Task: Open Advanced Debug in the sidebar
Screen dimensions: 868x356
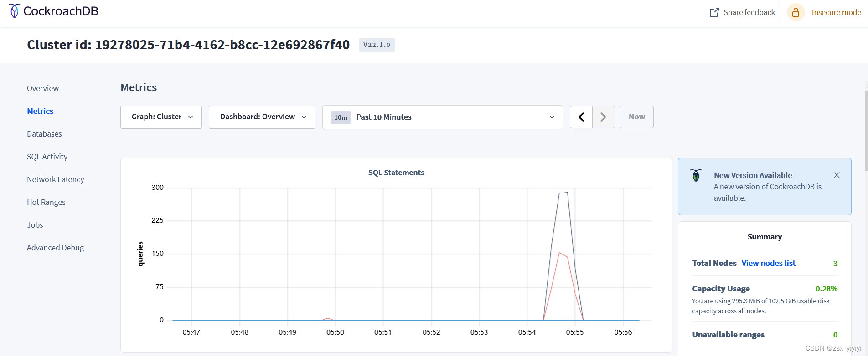Action: coord(55,248)
